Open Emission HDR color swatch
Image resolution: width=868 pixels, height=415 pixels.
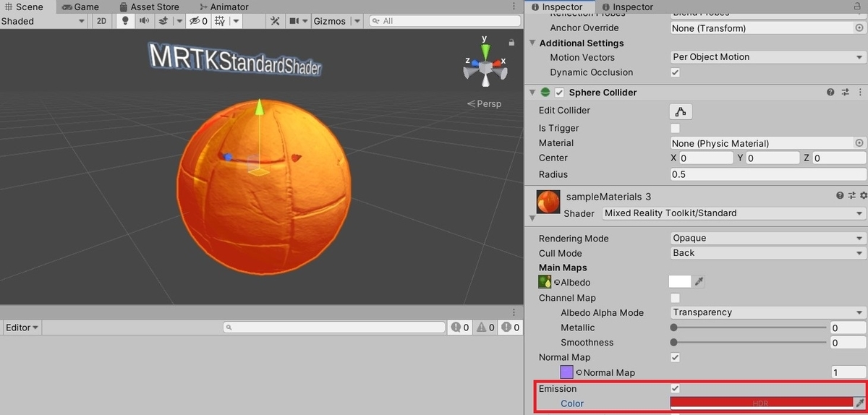point(761,403)
